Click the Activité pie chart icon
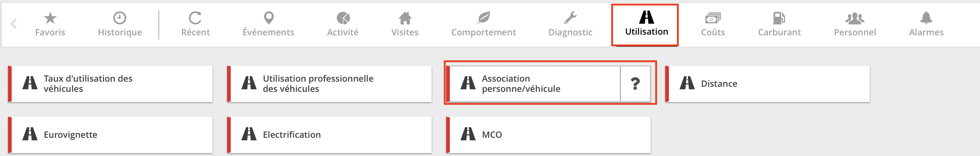Viewport: 980px width, 156px height. coord(343,17)
